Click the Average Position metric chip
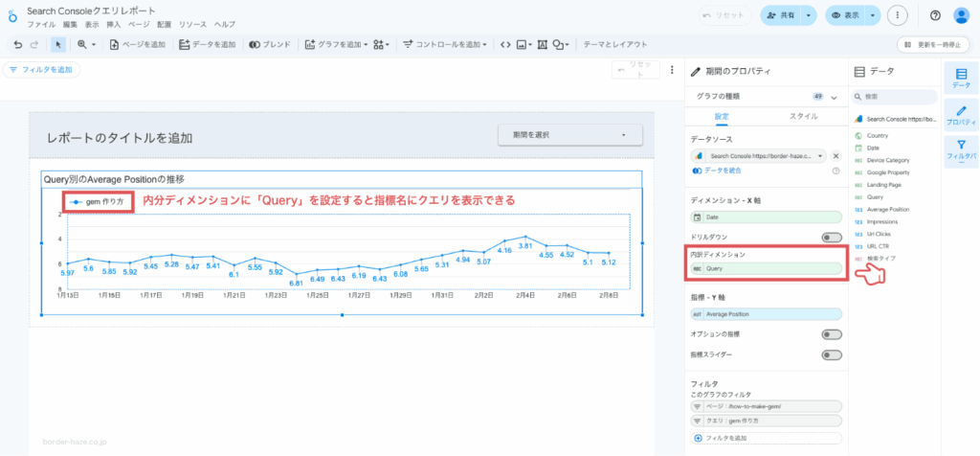This screenshot has height=456, width=980. [x=767, y=314]
